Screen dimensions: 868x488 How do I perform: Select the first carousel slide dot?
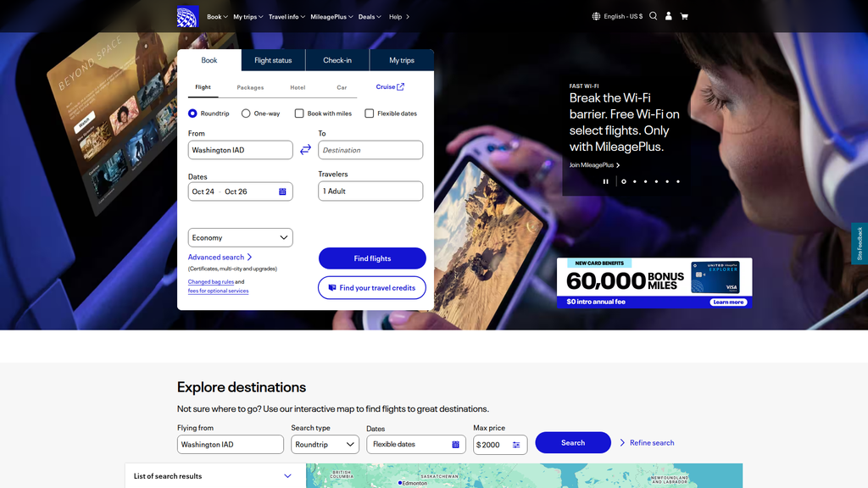(624, 181)
